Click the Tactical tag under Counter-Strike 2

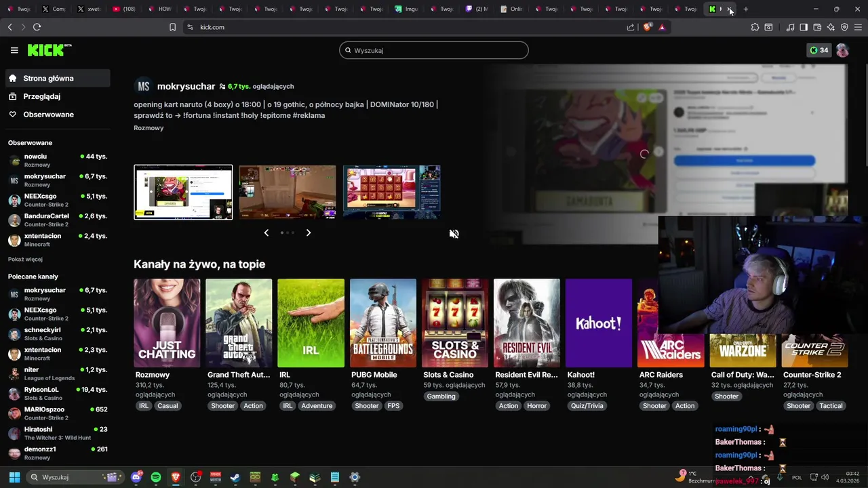pos(831,406)
